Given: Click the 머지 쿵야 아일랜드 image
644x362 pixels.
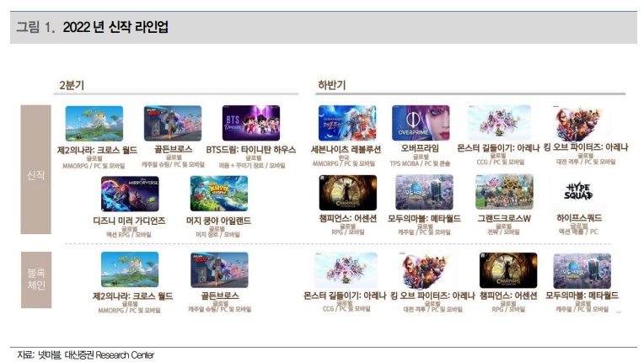Looking at the screenshot, I should tap(219, 194).
